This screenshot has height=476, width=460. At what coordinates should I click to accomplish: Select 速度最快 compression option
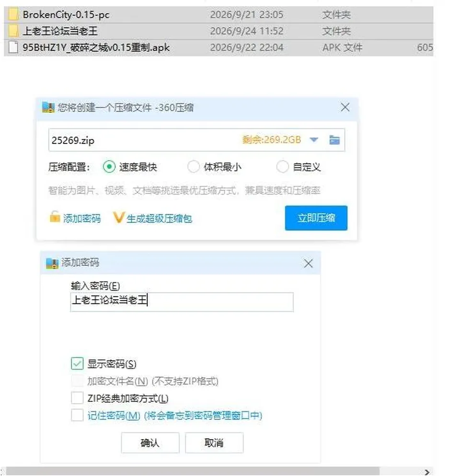pos(109,167)
